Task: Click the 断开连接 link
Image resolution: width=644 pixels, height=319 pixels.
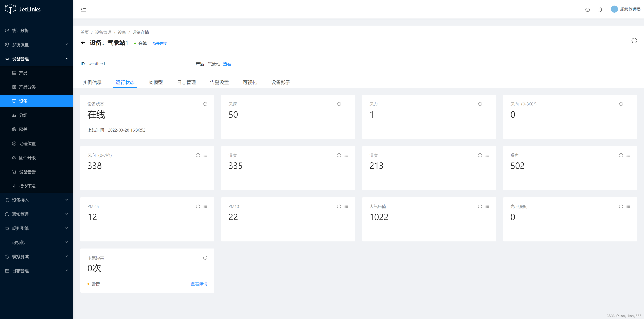Action: [x=159, y=44]
